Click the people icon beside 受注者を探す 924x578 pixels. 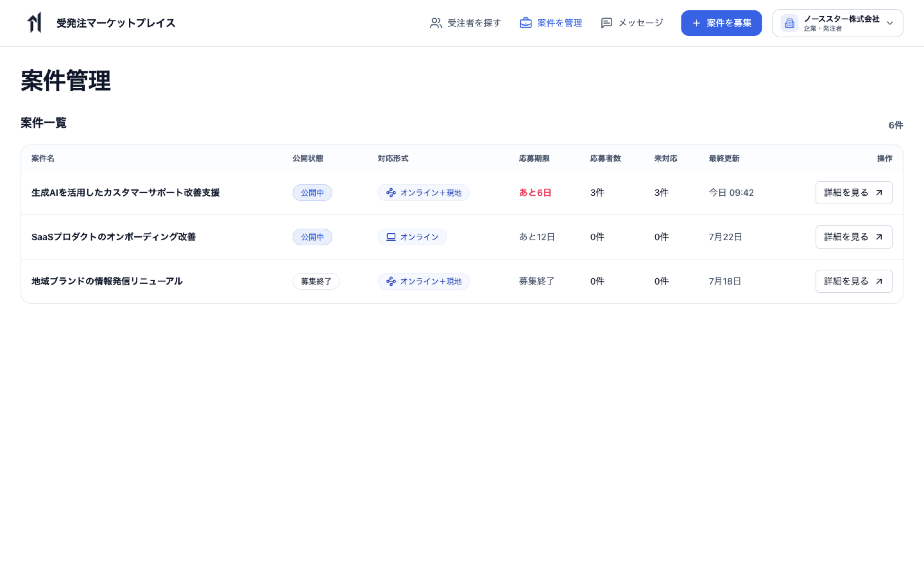[x=436, y=23]
